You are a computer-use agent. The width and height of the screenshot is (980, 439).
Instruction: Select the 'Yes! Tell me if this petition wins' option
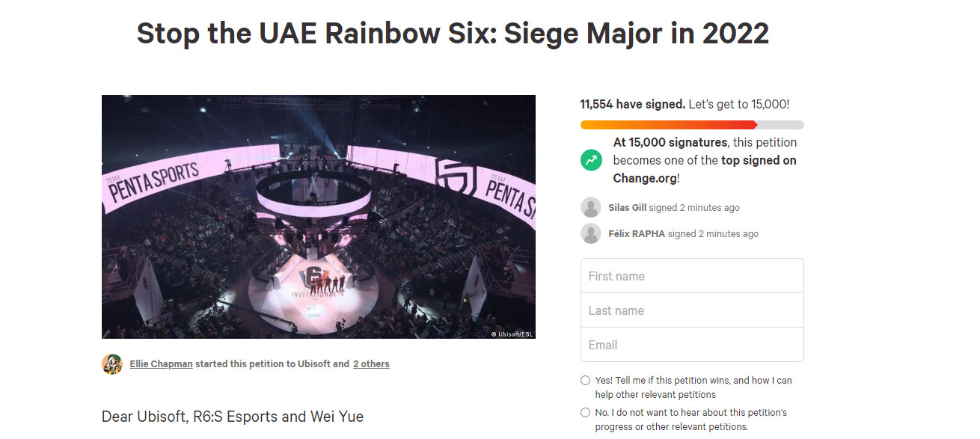(585, 381)
